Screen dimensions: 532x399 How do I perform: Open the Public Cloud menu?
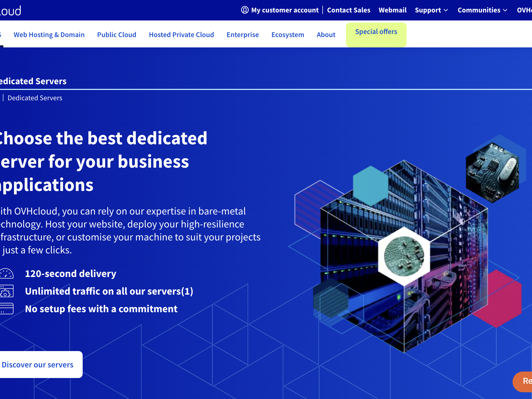(117, 35)
